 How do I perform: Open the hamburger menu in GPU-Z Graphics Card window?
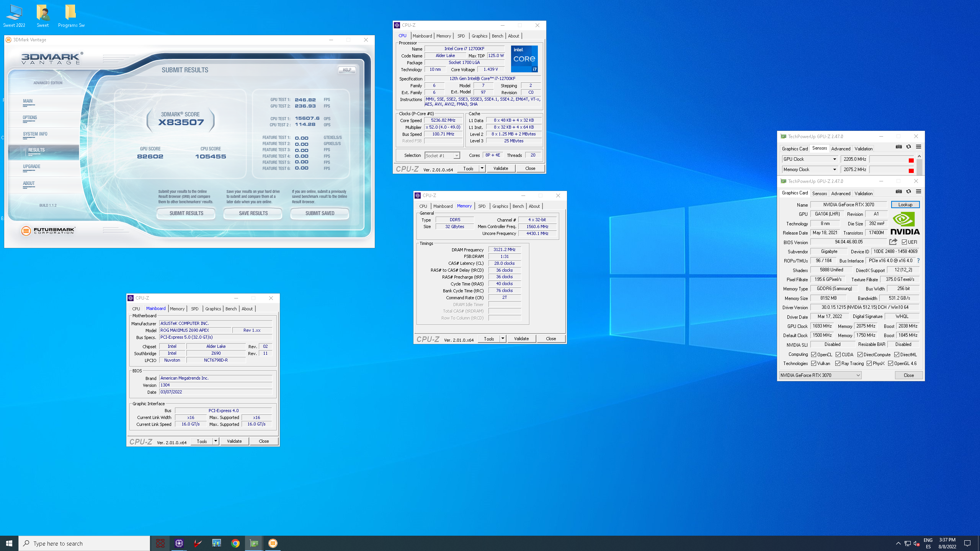point(918,192)
